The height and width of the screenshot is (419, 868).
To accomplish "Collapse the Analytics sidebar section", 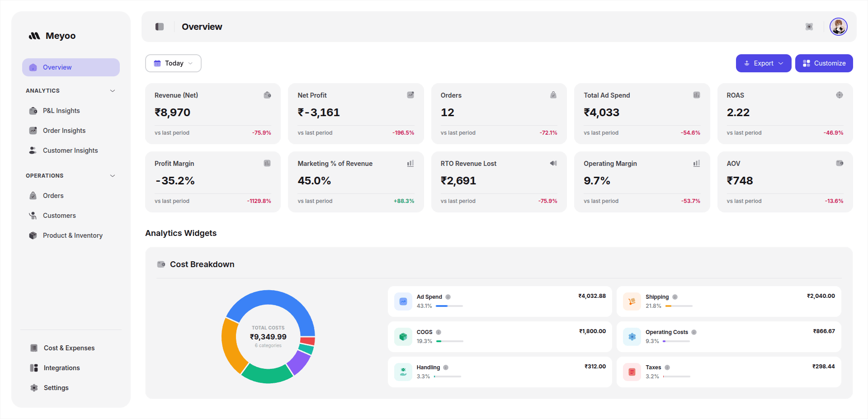I will tap(113, 91).
